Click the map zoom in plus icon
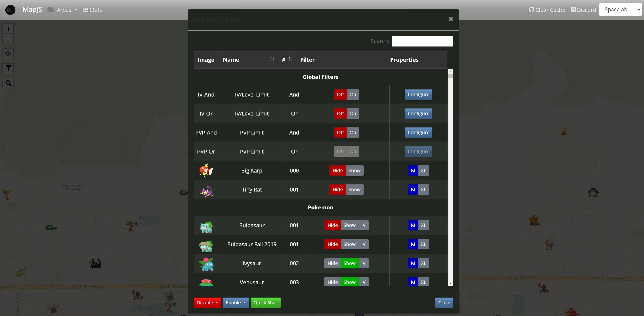The height and width of the screenshot is (316, 644). click(x=8, y=29)
